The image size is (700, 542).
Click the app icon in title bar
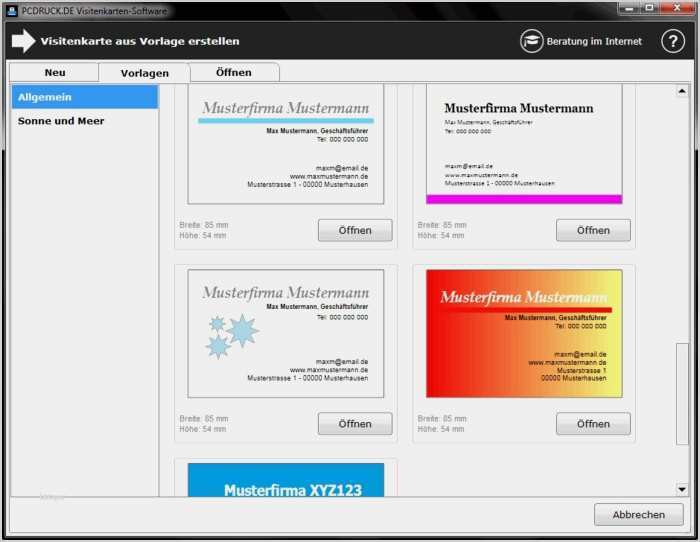pos(11,10)
